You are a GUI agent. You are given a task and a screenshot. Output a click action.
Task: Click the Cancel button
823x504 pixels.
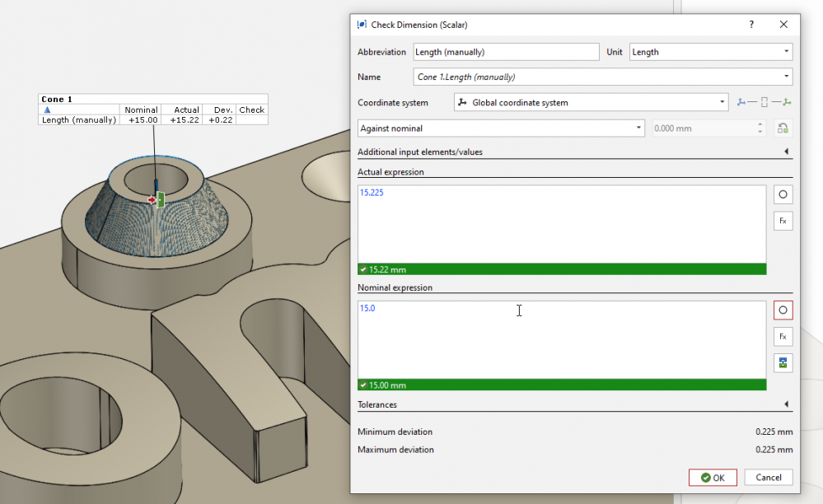(768, 478)
